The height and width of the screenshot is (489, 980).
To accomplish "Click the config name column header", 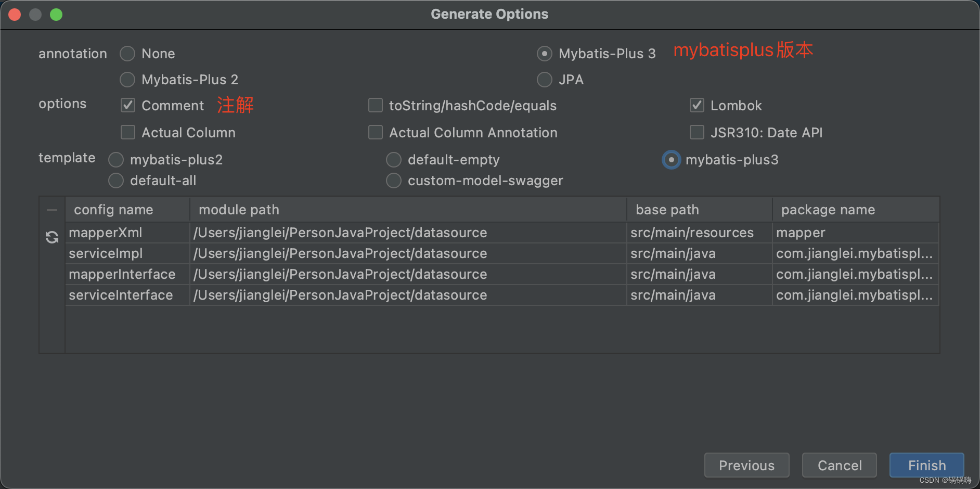I will point(127,210).
